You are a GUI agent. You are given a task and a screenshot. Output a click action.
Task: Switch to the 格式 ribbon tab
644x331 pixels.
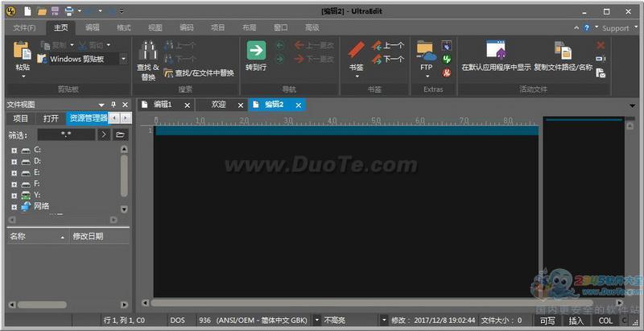(x=124, y=28)
